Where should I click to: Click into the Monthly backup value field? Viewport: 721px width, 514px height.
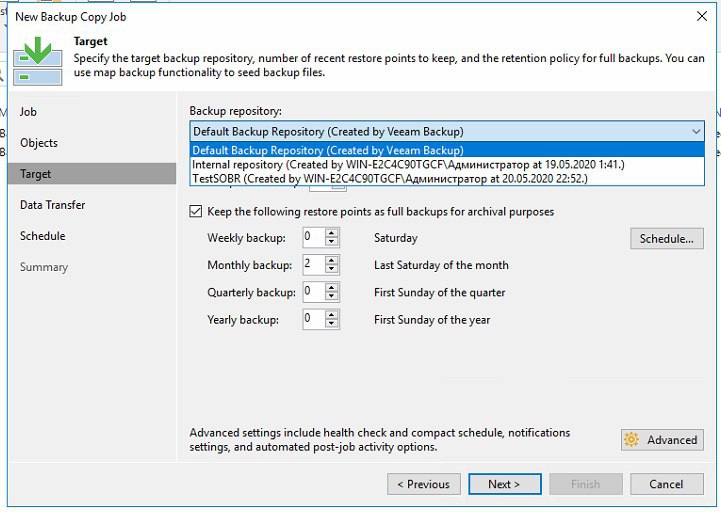pyautogui.click(x=314, y=265)
